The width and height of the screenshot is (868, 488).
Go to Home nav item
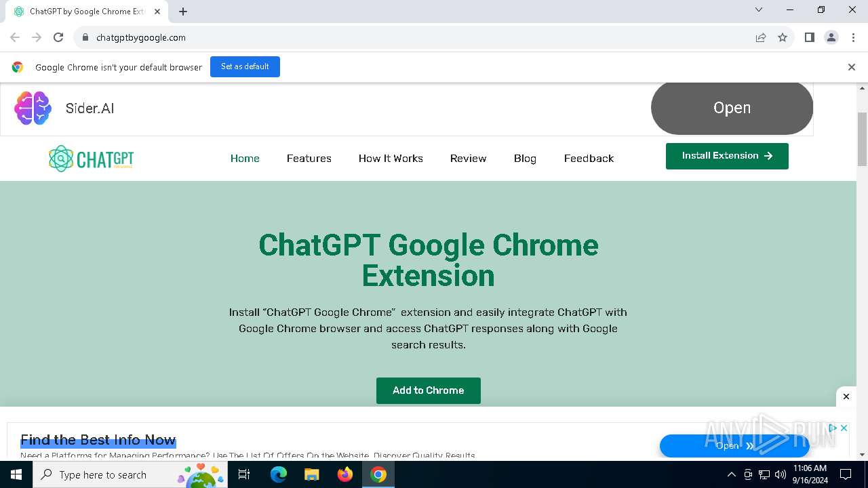coord(245,159)
